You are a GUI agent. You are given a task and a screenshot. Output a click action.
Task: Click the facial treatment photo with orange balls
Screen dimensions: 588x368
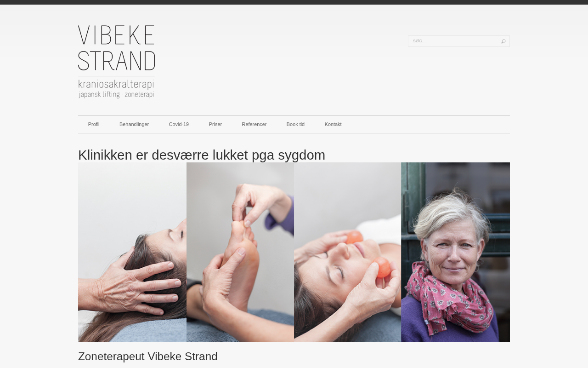pos(347,252)
